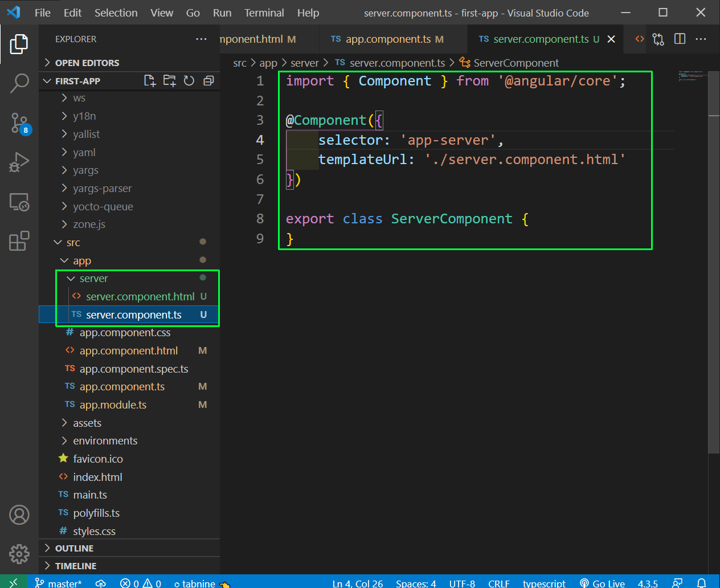Change file encoding UTF-8
720x588 pixels.
pyautogui.click(x=462, y=583)
